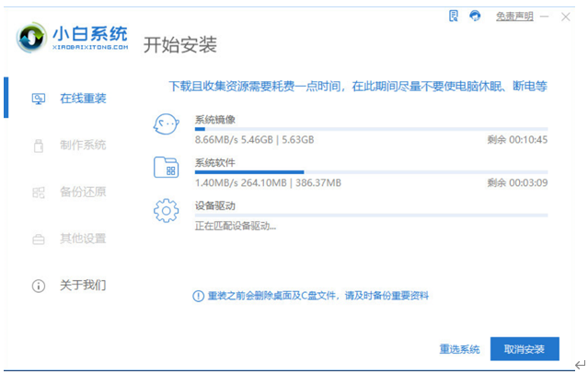Click the 在线重装 monitor icon
The width and height of the screenshot is (588, 374).
tap(39, 98)
